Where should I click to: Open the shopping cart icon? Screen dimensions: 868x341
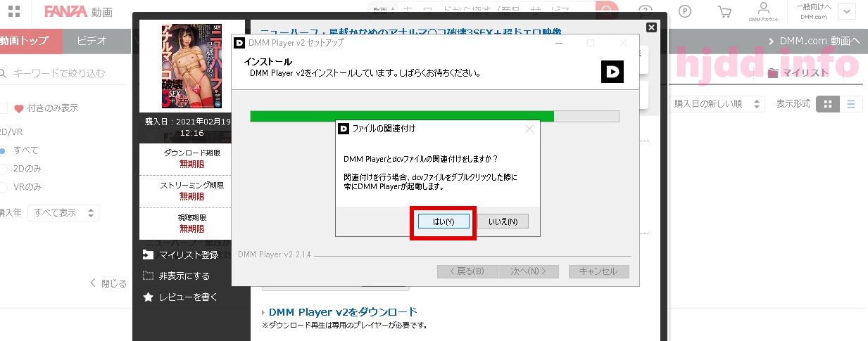click(x=724, y=11)
